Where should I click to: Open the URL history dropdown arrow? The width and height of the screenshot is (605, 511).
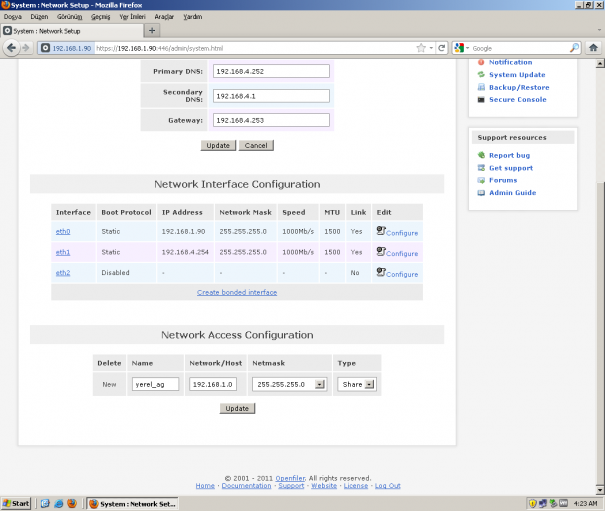(431, 48)
